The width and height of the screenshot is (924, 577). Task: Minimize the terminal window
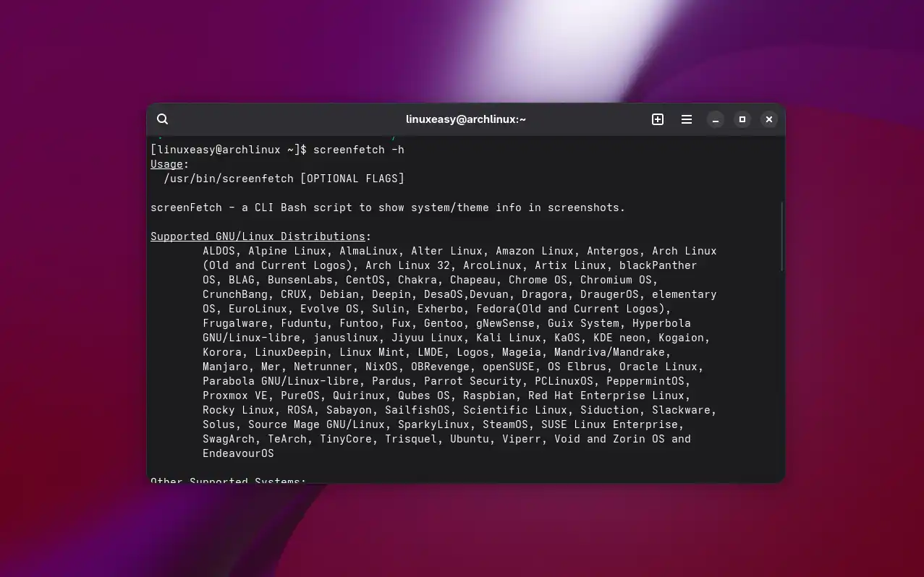tap(716, 119)
